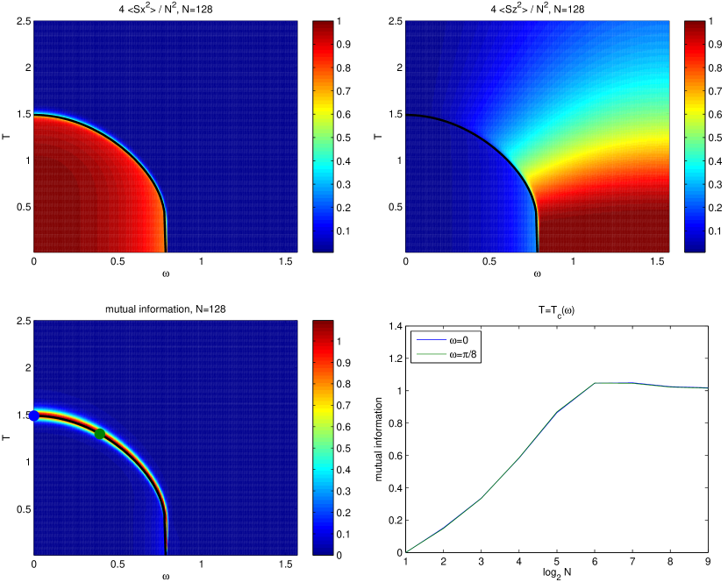The height and width of the screenshot is (582, 728).
Task: Click the 'T=Tc(ω)' plot title
Action: point(556,310)
